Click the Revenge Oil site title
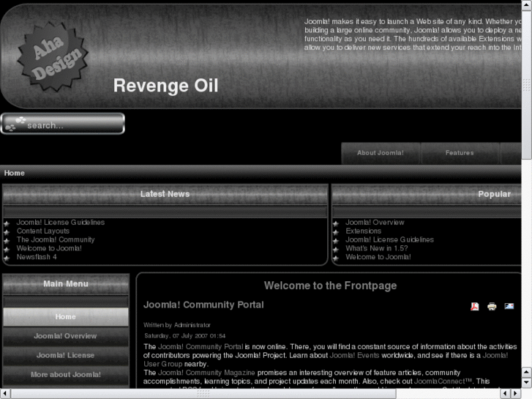 (165, 86)
